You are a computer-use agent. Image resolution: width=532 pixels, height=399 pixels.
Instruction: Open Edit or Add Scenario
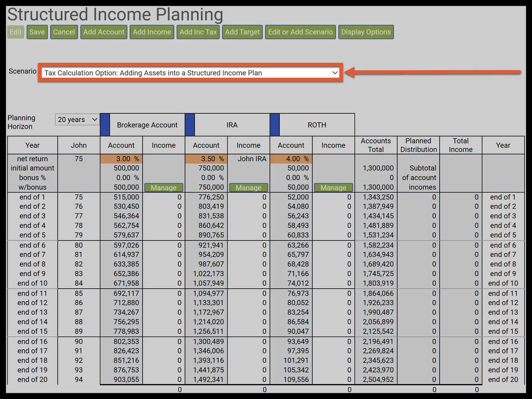coord(301,32)
